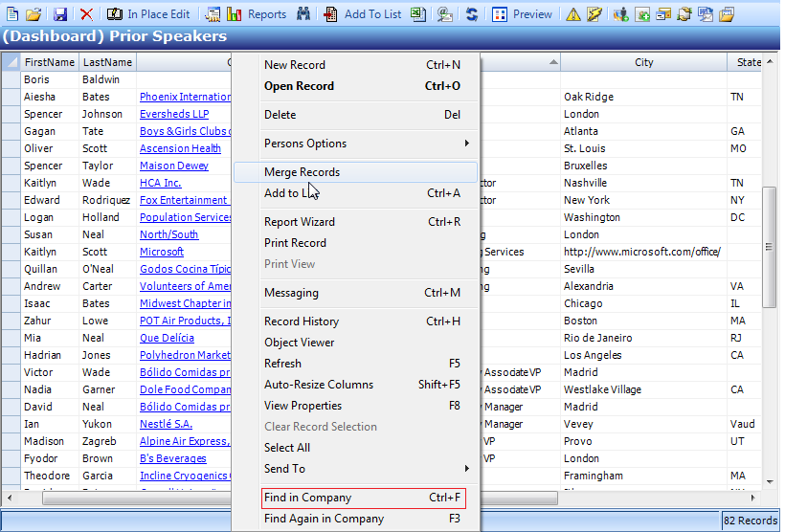Click the Add To List toolbar button
The image size is (785, 532).
point(363,14)
